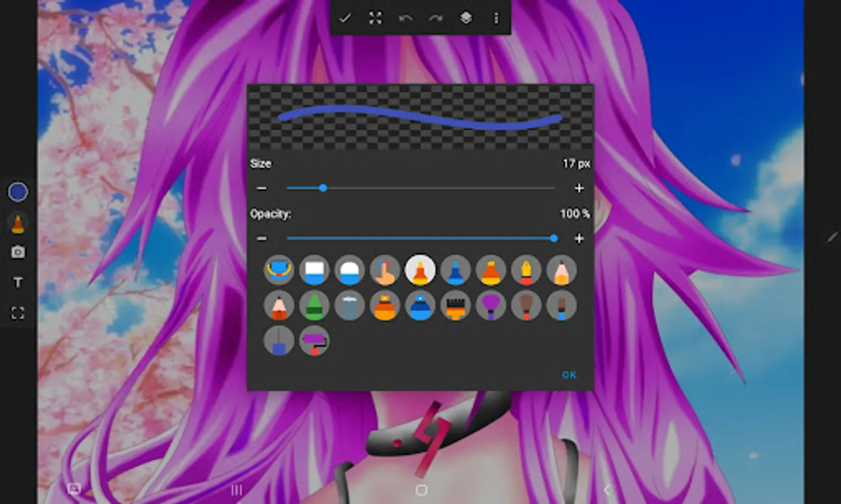Select the Text tool in the sidebar
Image resolution: width=841 pixels, height=504 pixels.
(x=17, y=282)
